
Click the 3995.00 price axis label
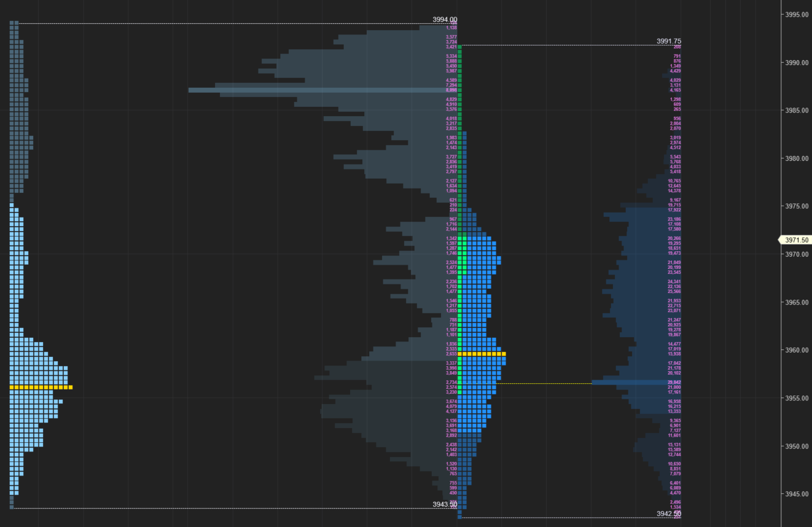[x=798, y=15]
